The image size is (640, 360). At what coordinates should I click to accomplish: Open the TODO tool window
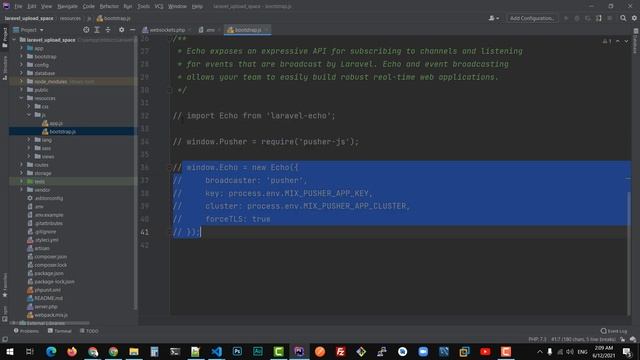[89, 331]
